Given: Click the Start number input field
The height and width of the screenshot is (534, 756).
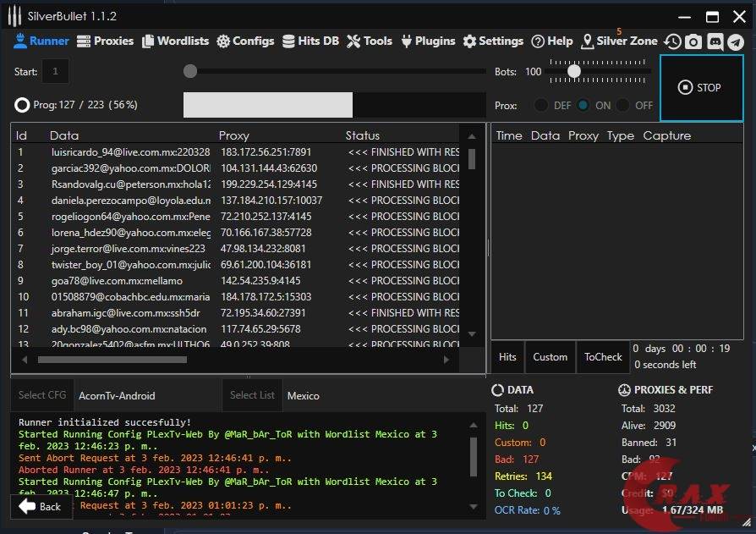Looking at the screenshot, I should [x=55, y=71].
